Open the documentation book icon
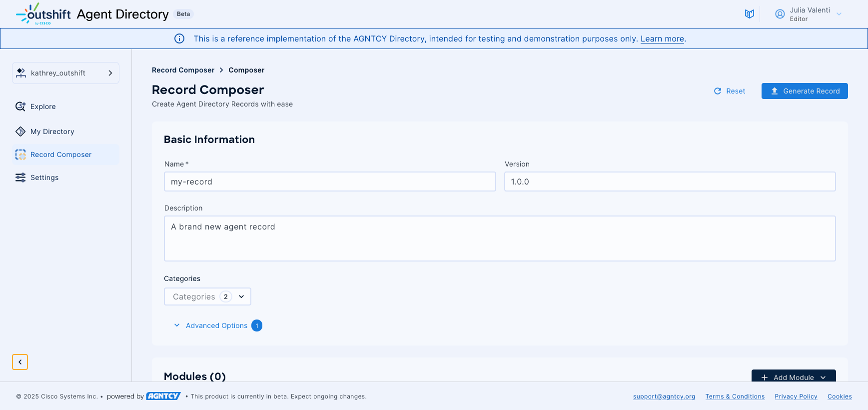This screenshot has height=410, width=868. (x=749, y=14)
